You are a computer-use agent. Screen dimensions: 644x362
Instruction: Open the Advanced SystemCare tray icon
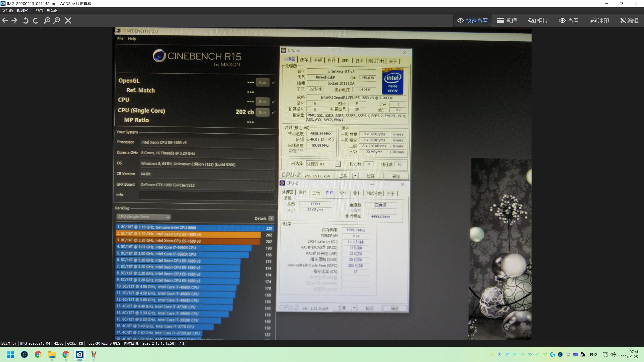(560, 354)
